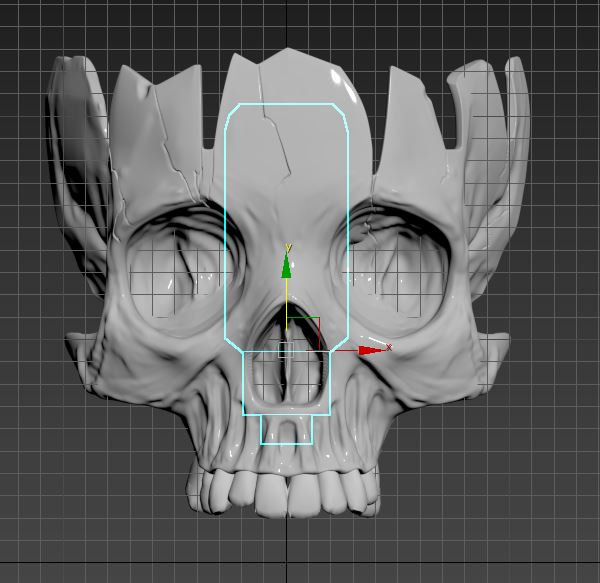Select the cyan spline outline at its top edge
Image resolution: width=600 pixels, height=583 pixels.
(x=287, y=104)
